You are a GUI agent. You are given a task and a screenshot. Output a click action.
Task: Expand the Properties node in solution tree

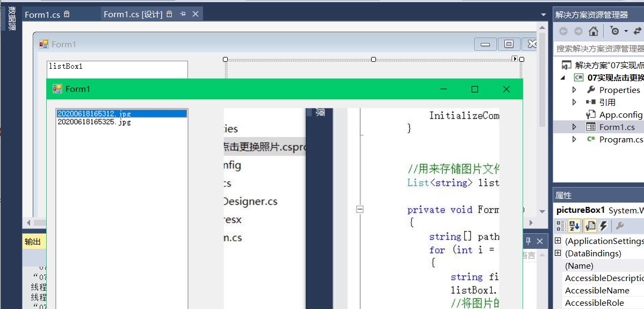574,90
